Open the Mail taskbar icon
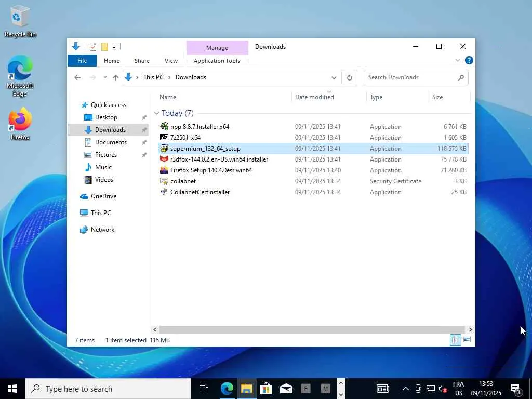 pyautogui.click(x=286, y=389)
